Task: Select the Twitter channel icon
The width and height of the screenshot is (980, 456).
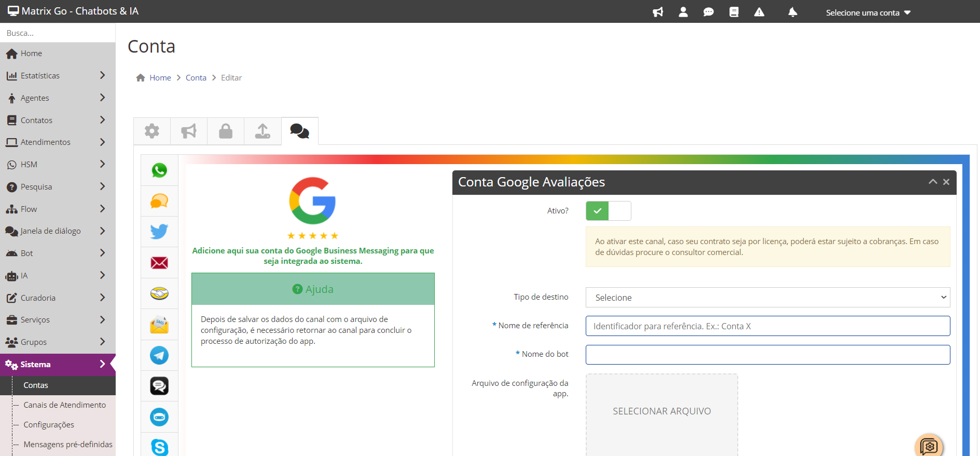Action: [x=159, y=232]
